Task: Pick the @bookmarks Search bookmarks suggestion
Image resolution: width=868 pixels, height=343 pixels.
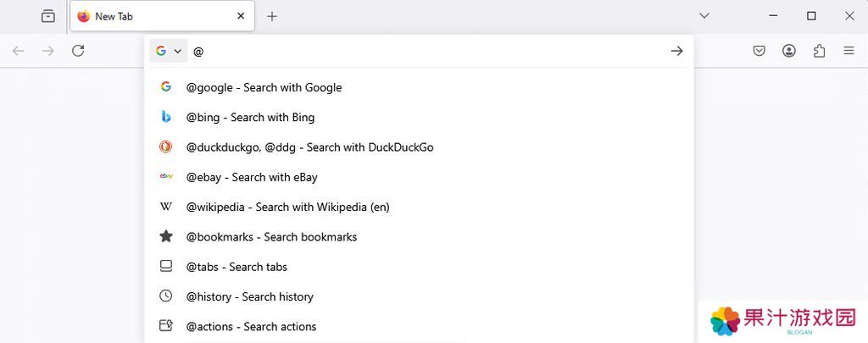Action: (x=419, y=236)
